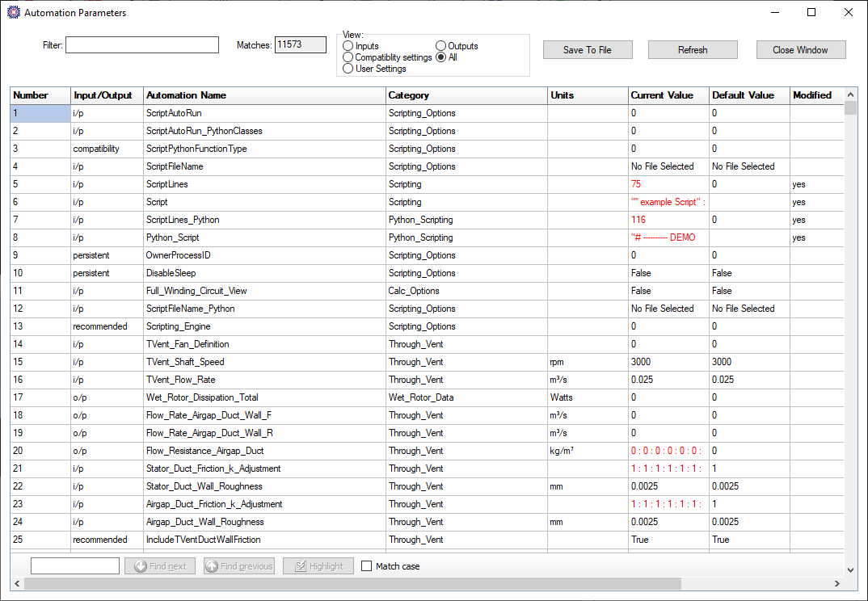Select the ScriptAutoRun name cell
Screen dimensions: 868x601
point(264,113)
